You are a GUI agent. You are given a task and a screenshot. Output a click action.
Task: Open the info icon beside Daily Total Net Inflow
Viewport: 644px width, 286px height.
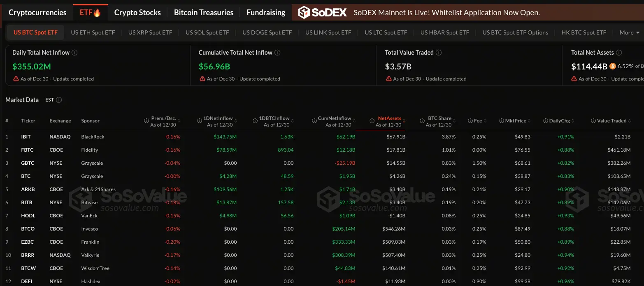pyautogui.click(x=74, y=53)
